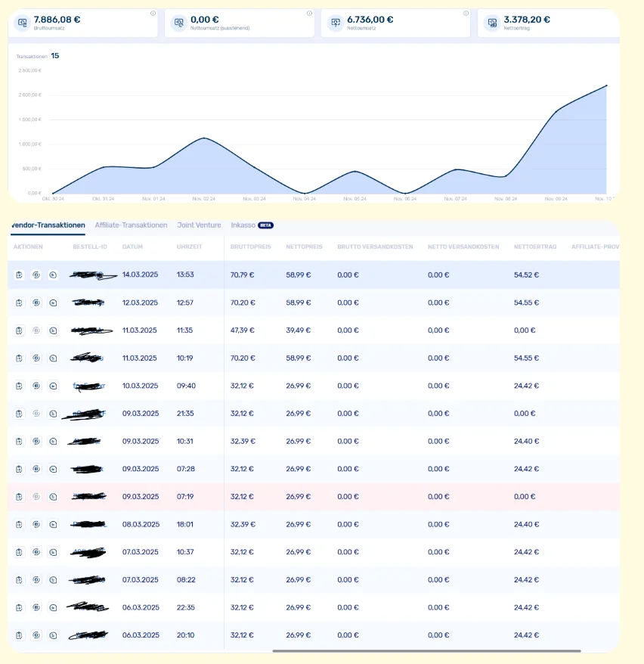
Task: Click the 39,49 € Nettopreis cell
Action: 299,330
